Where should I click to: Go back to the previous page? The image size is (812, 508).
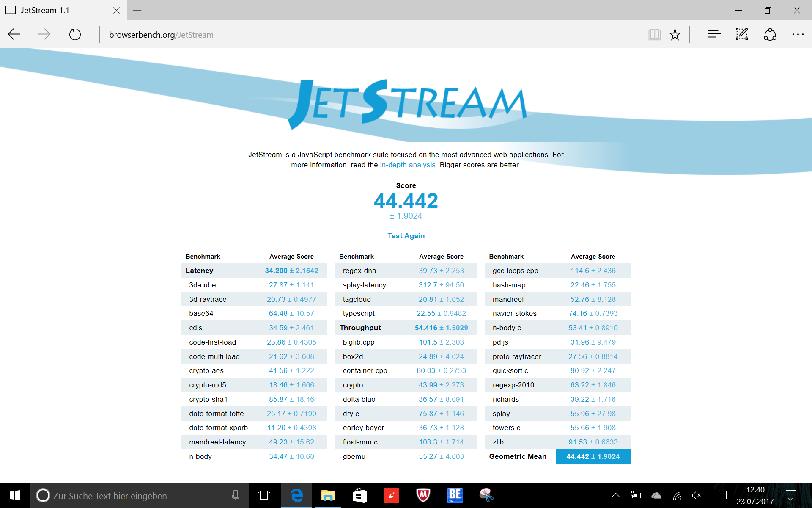click(14, 34)
